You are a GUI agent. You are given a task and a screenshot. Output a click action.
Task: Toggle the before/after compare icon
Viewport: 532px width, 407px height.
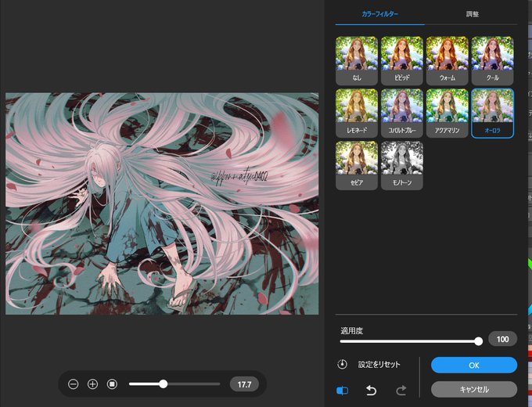pyautogui.click(x=342, y=391)
